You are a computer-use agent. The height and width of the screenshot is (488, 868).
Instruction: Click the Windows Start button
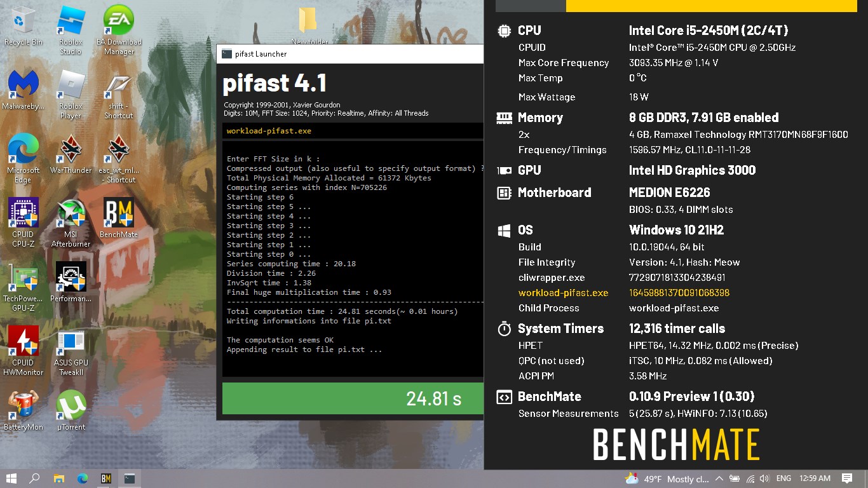(x=11, y=478)
